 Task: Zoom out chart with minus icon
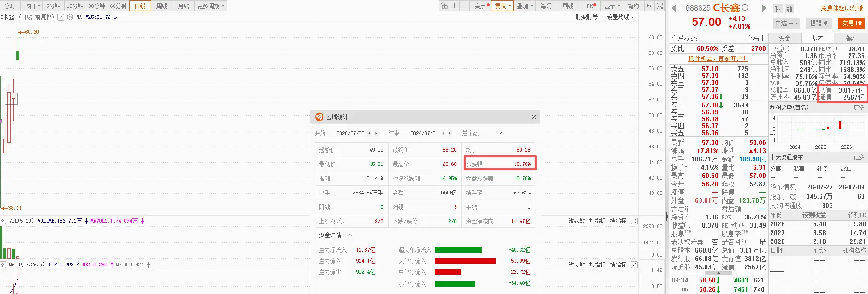464,6
